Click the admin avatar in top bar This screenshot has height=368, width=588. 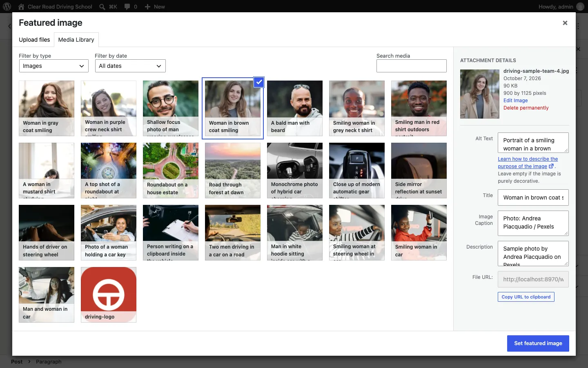(580, 7)
